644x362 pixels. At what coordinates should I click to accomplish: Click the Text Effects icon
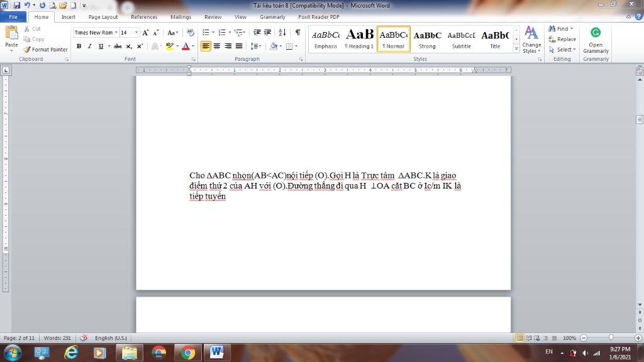pos(155,47)
